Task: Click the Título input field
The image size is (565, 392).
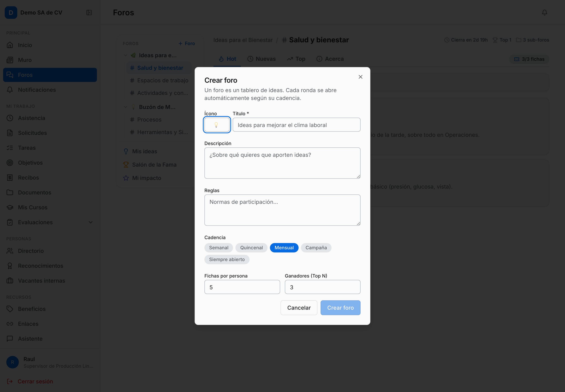Action: pos(296,125)
